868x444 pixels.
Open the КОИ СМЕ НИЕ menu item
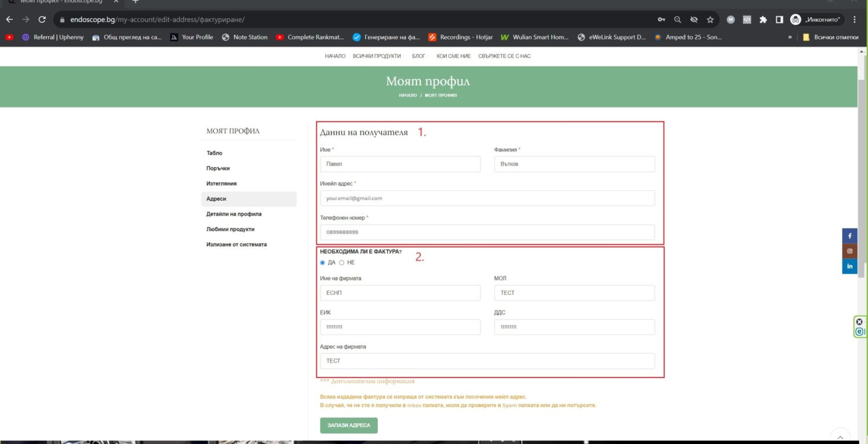coord(454,56)
